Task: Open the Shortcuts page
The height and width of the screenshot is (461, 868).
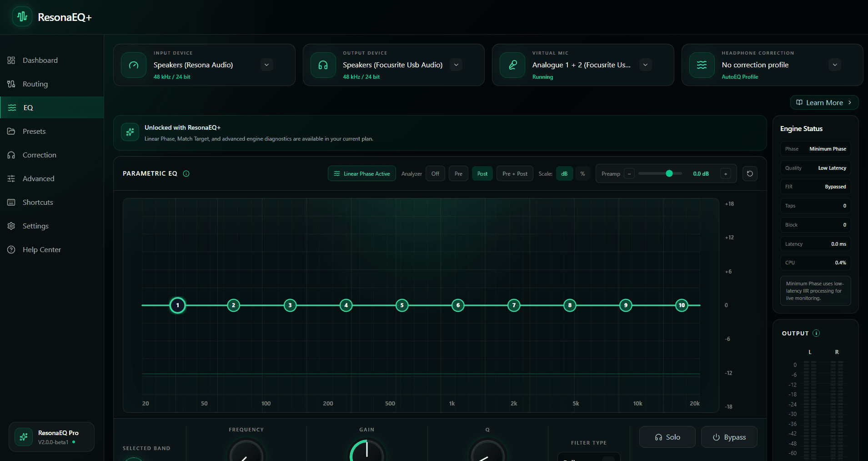Action: [x=52, y=202]
